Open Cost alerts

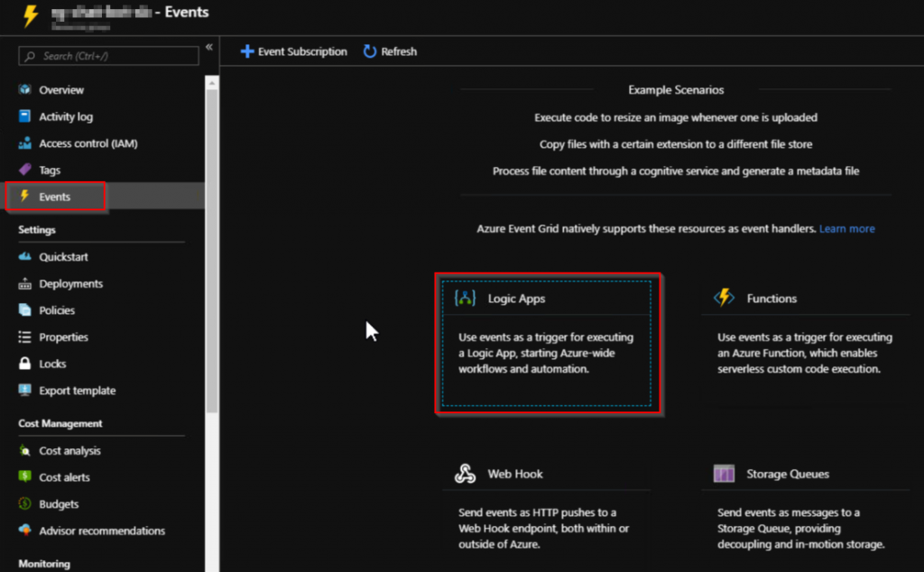(64, 477)
